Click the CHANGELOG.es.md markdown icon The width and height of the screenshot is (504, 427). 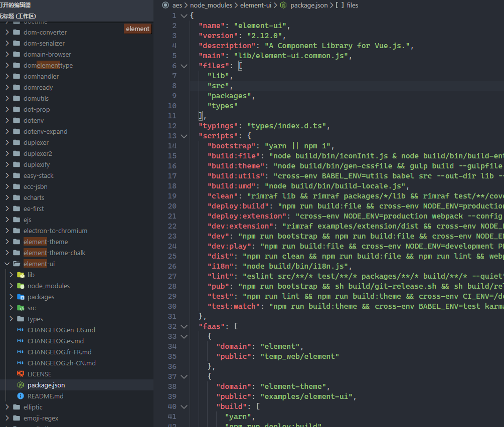click(x=21, y=341)
